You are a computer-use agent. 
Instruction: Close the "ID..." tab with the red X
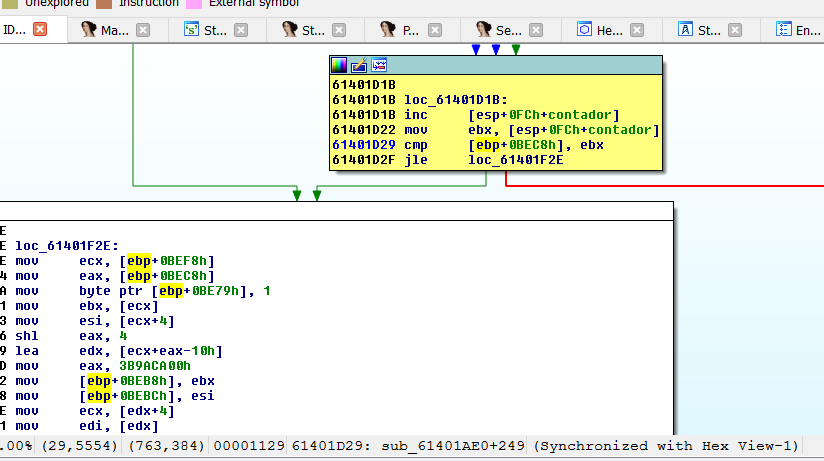pos(40,29)
